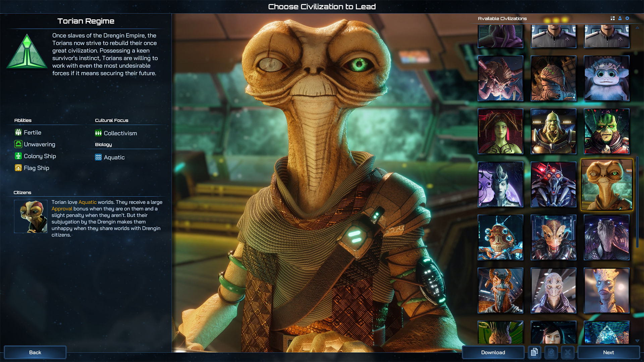Image resolution: width=644 pixels, height=362 pixels.
Task: Click the Collectivism cultural focus icon
Action: [98, 133]
